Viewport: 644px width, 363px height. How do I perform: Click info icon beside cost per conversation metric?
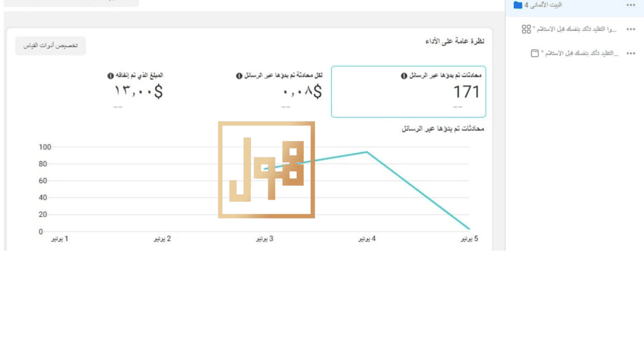point(239,75)
